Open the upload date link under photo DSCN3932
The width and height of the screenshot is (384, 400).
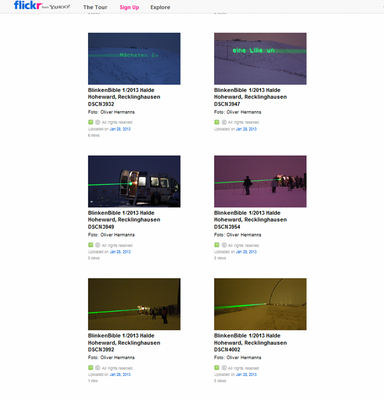point(120,129)
